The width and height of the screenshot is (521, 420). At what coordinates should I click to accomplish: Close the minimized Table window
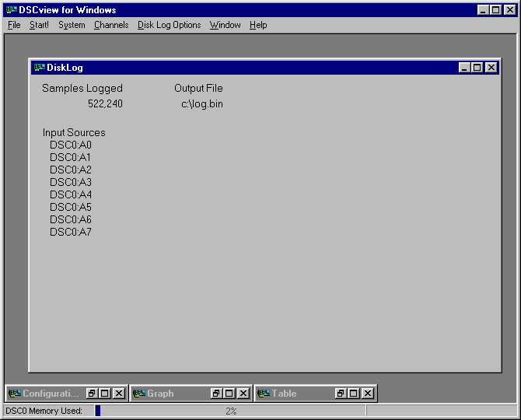(368, 394)
